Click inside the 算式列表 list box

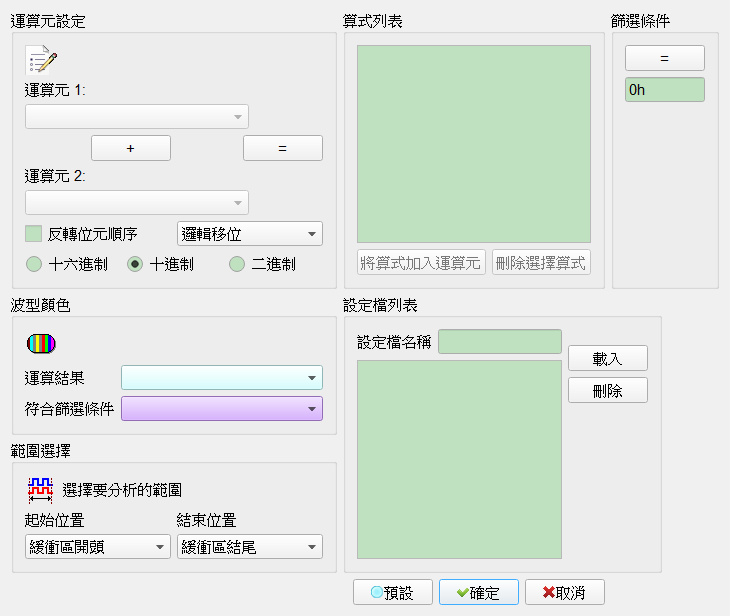tap(474, 144)
